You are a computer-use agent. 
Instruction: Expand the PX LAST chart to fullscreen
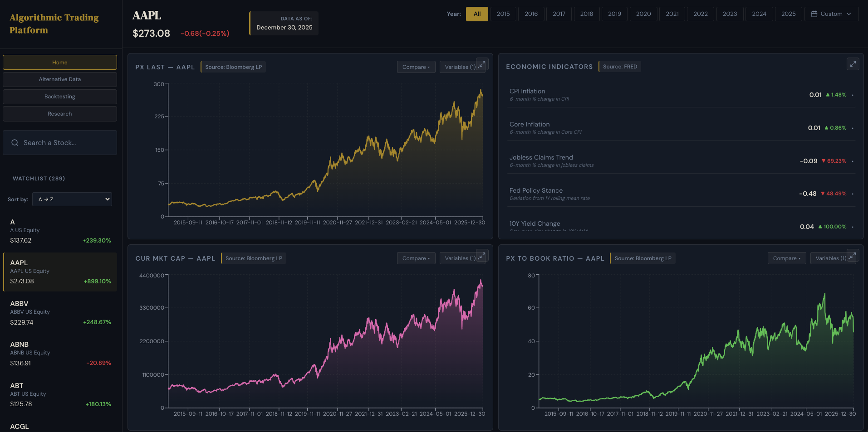point(481,64)
